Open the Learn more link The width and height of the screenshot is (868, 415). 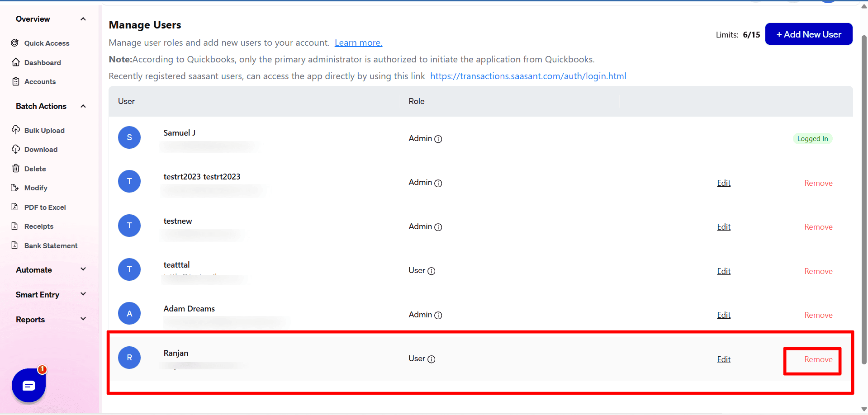click(x=358, y=42)
